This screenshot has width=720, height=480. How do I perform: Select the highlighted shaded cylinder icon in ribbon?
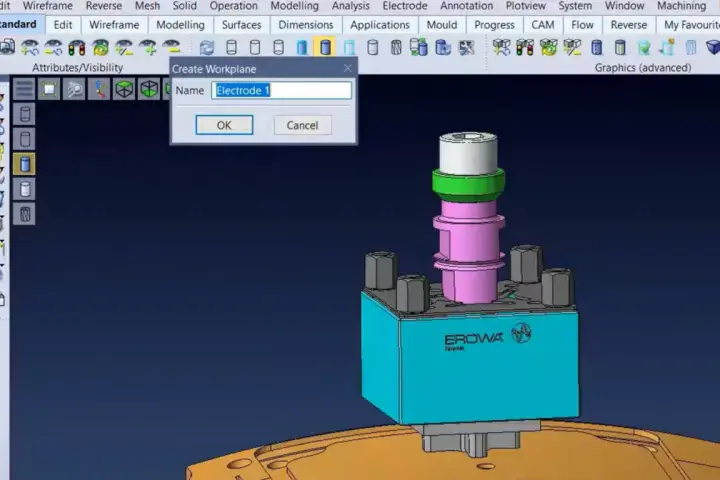click(325, 47)
